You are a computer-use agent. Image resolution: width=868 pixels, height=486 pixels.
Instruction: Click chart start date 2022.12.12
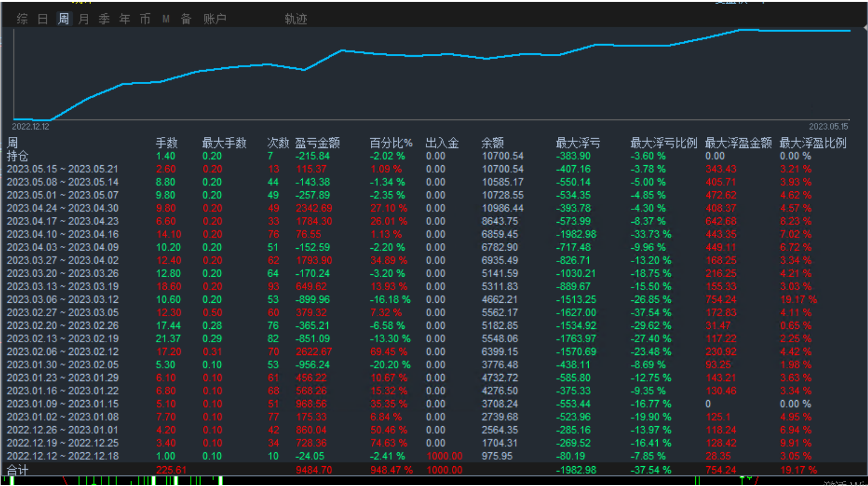pyautogui.click(x=31, y=126)
